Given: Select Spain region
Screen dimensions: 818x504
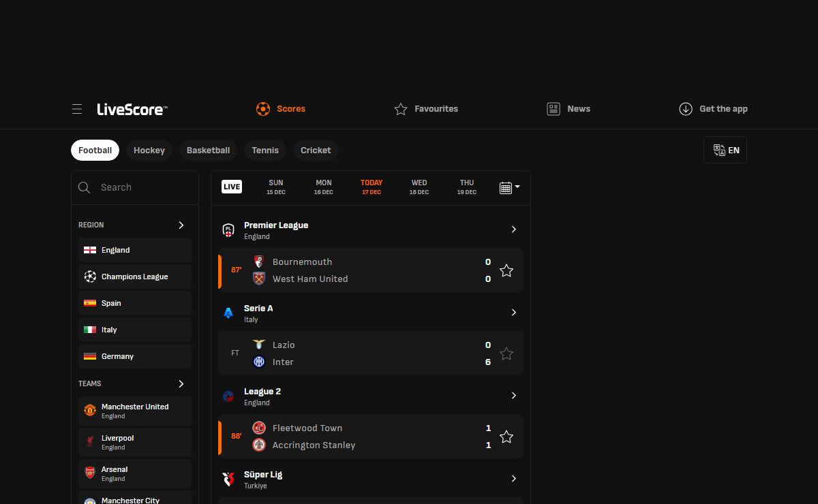Looking at the screenshot, I should click(x=135, y=303).
